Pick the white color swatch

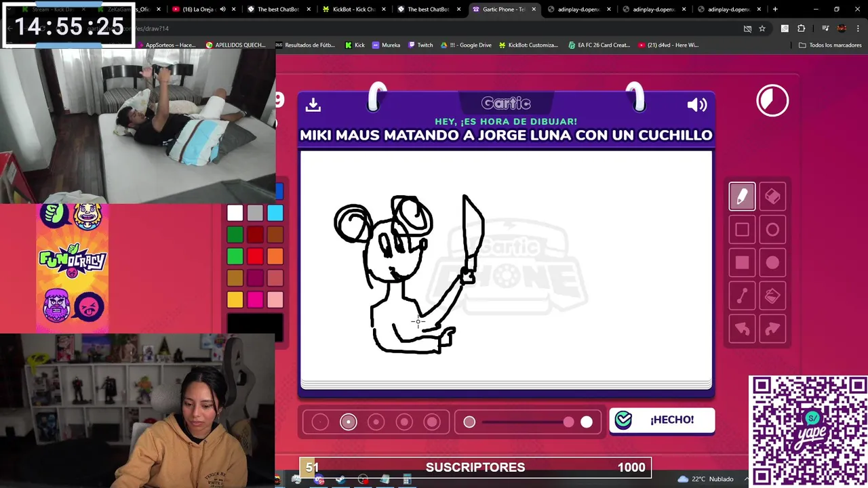pyautogui.click(x=235, y=213)
